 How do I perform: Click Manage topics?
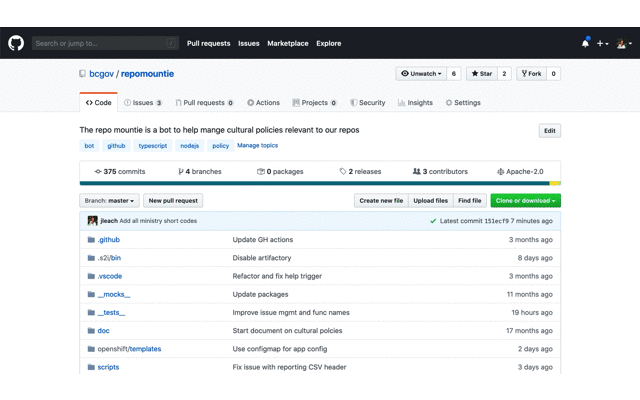pos(258,145)
